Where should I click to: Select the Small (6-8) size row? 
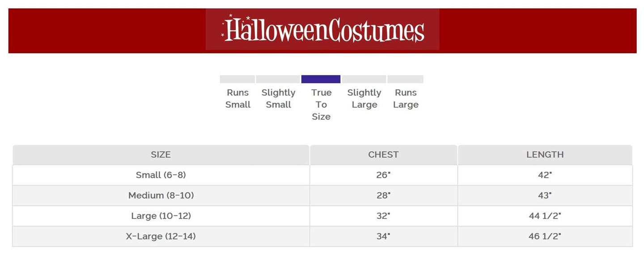coord(161,175)
